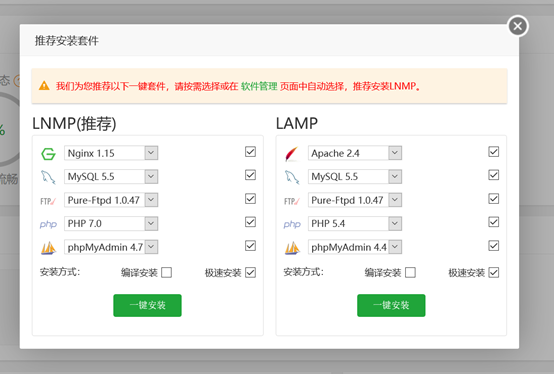Viewport: 554px width, 374px height.
Task: Uncheck MySQL 5.5 in LNMP
Action: 250,175
